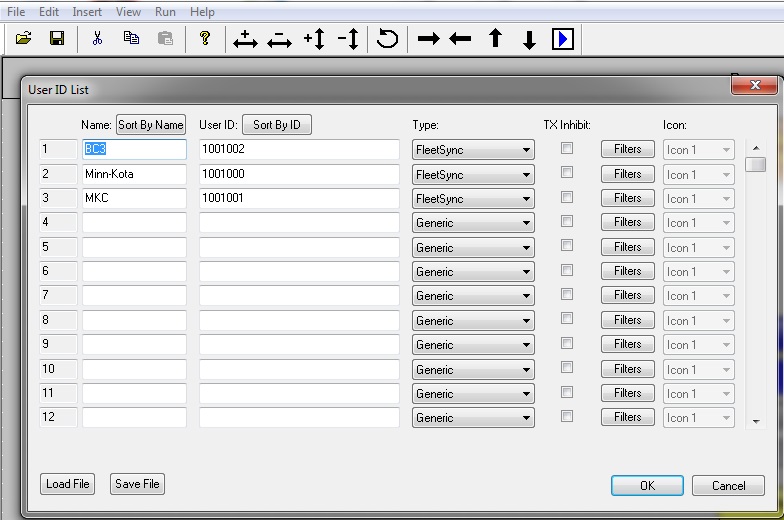Click the Cut scissors icon
The width and height of the screenshot is (784, 520).
(97, 38)
